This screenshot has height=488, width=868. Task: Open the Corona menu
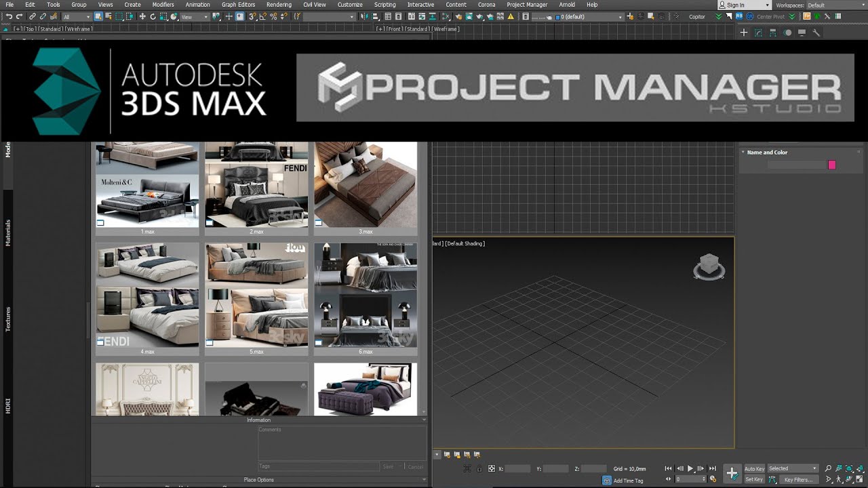[x=486, y=5]
